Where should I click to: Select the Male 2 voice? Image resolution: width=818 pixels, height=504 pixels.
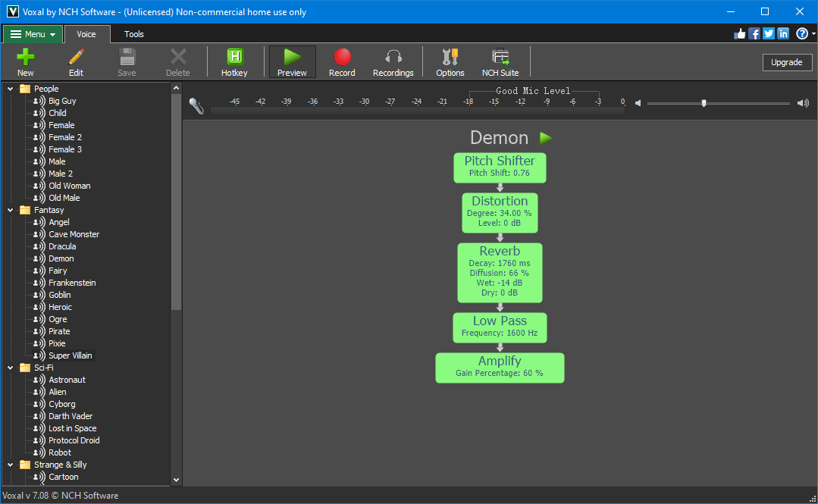point(61,174)
